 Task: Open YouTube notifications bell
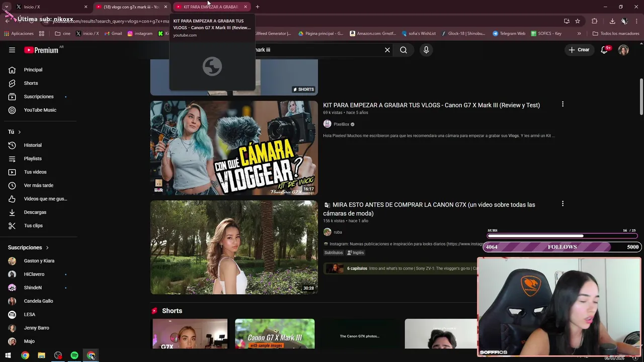pos(605,50)
